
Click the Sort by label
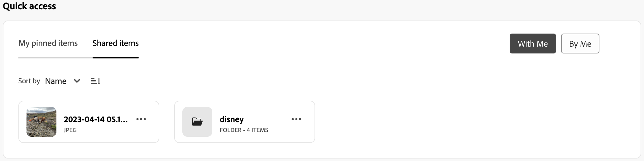tap(29, 81)
